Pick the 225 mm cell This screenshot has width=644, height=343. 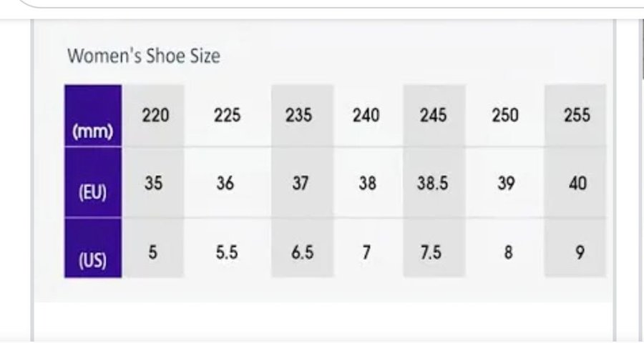tap(227, 115)
